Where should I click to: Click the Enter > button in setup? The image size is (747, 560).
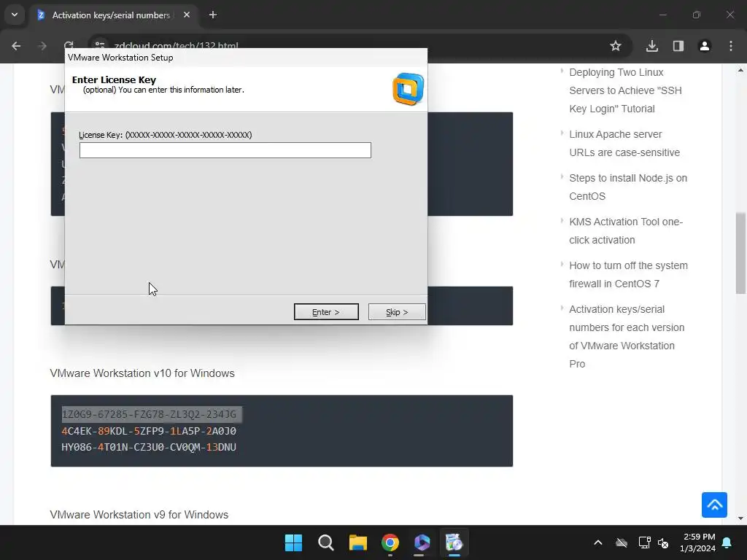pyautogui.click(x=326, y=312)
